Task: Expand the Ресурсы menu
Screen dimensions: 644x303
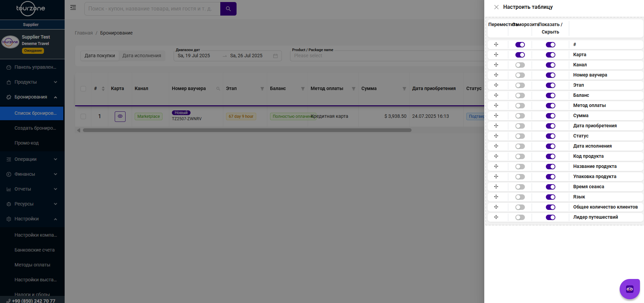Action: pyautogui.click(x=32, y=204)
